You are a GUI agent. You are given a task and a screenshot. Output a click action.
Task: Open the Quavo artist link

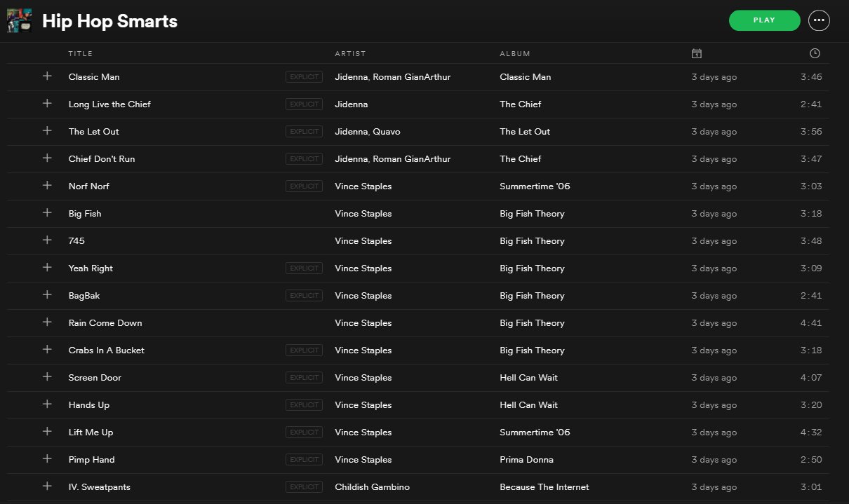[x=387, y=132]
